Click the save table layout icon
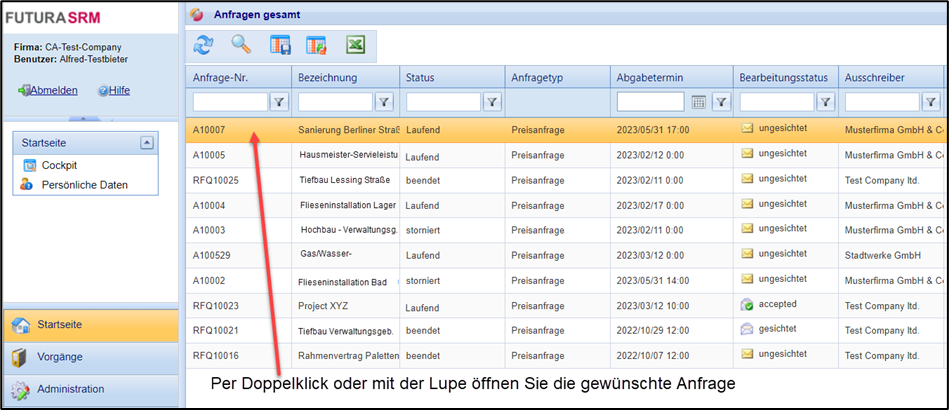The height and width of the screenshot is (410, 949). point(280,45)
